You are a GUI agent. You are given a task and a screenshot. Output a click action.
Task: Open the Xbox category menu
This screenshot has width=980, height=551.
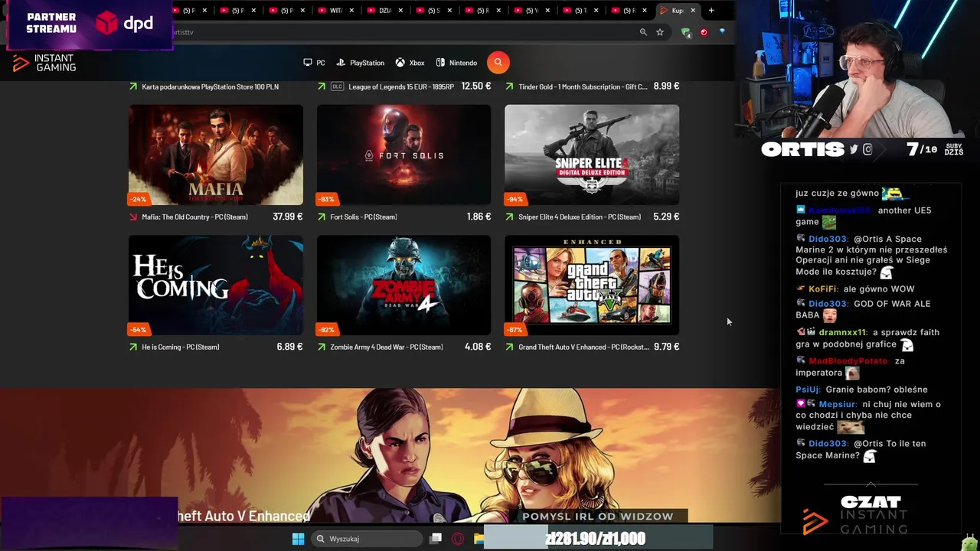(x=410, y=63)
